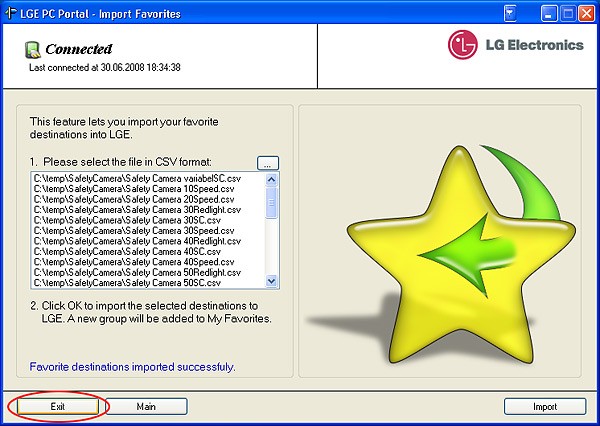Select the Safety Camera 10Speed.csv entry

(x=134, y=189)
